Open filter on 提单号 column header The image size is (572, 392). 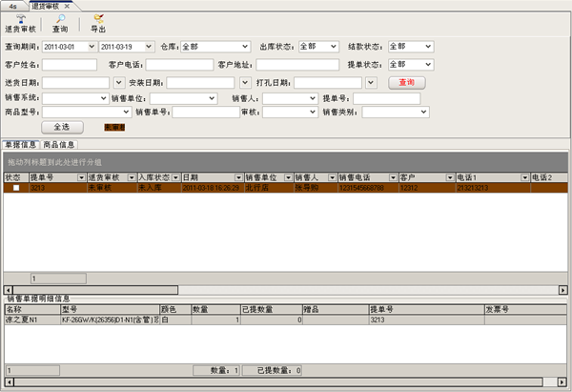point(80,177)
